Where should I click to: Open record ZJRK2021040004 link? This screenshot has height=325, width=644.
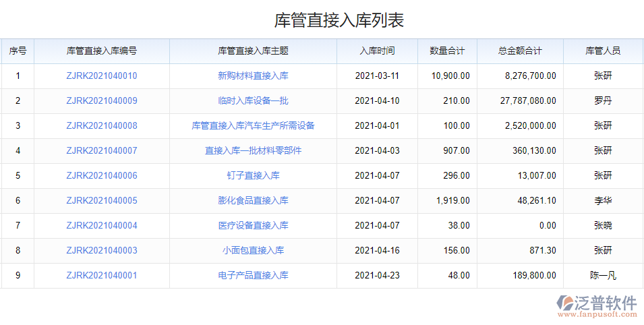101,226
